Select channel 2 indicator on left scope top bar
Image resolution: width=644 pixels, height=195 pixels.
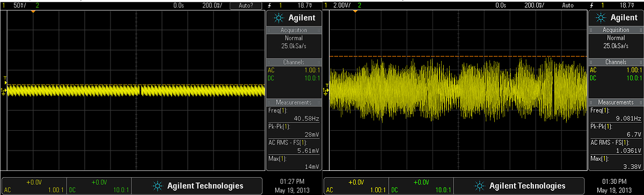(x=37, y=5)
